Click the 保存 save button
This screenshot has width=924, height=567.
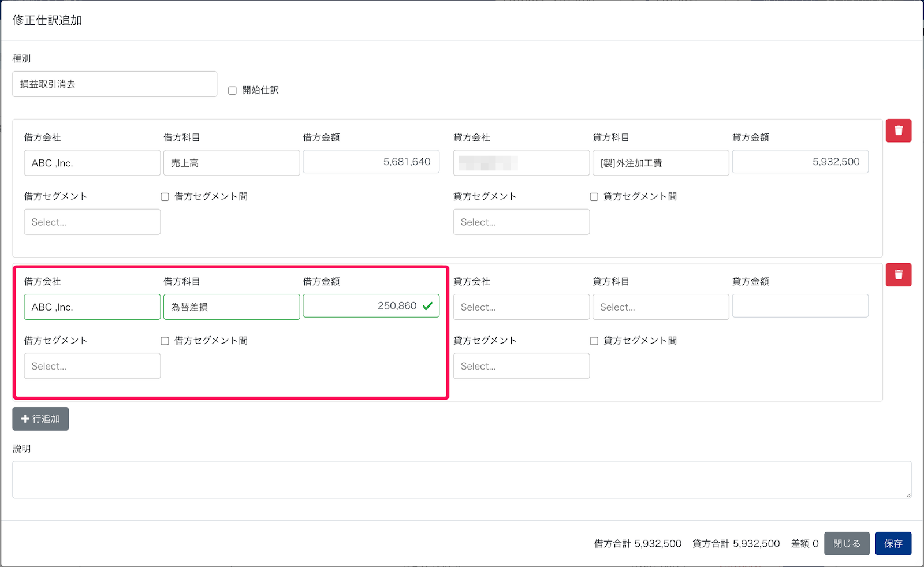click(893, 544)
